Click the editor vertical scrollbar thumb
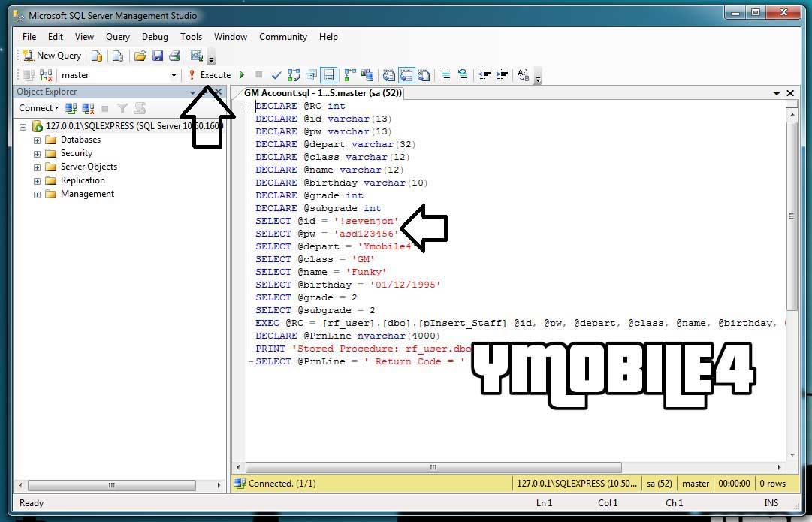 792,216
